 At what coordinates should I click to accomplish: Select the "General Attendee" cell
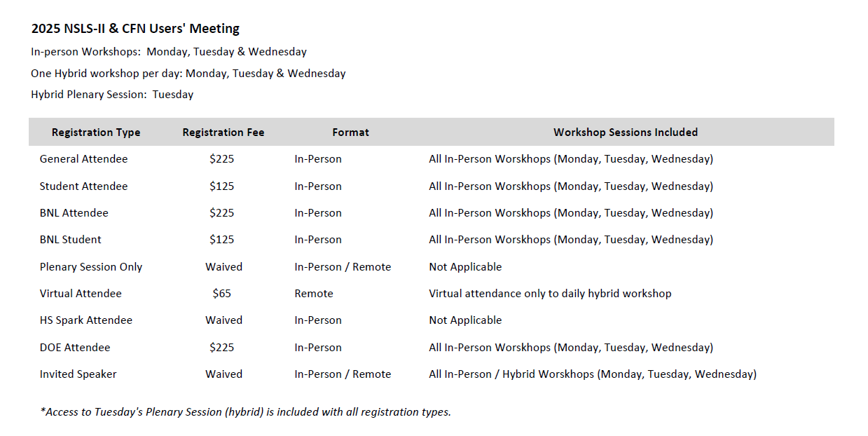coord(84,159)
